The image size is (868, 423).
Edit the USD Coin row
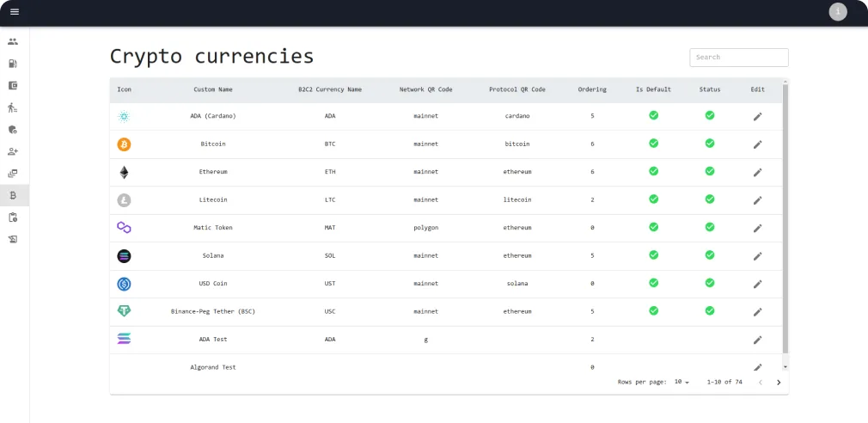tap(757, 284)
